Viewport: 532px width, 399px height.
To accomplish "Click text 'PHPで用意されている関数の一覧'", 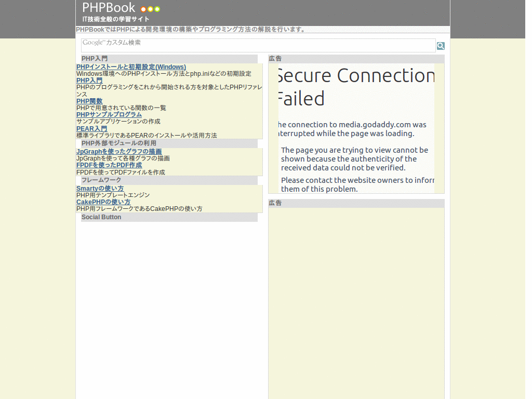I will (121, 108).
